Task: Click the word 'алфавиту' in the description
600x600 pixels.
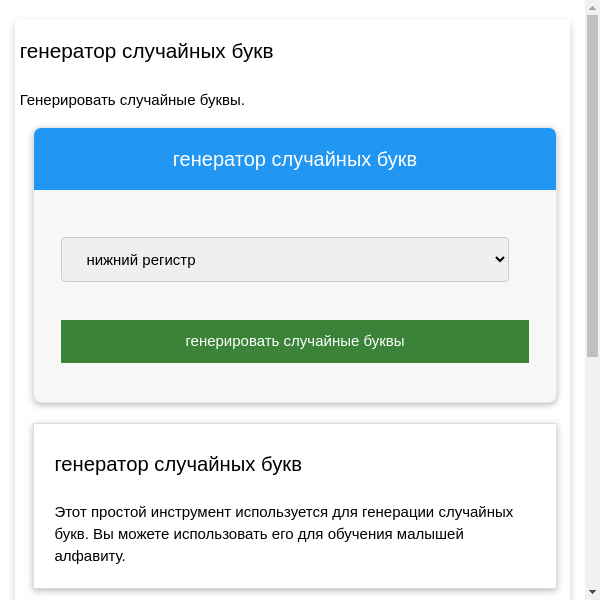Action: point(89,555)
